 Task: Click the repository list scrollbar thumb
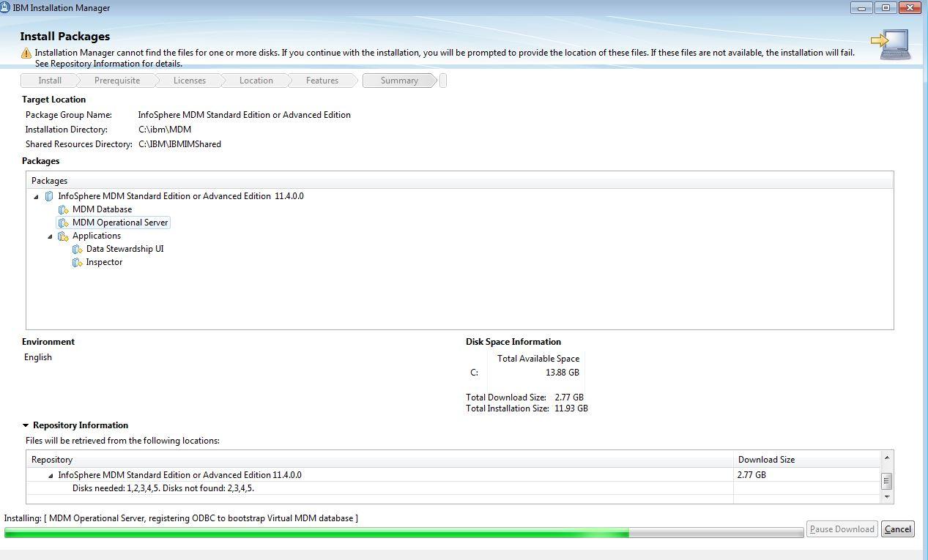coord(887,481)
